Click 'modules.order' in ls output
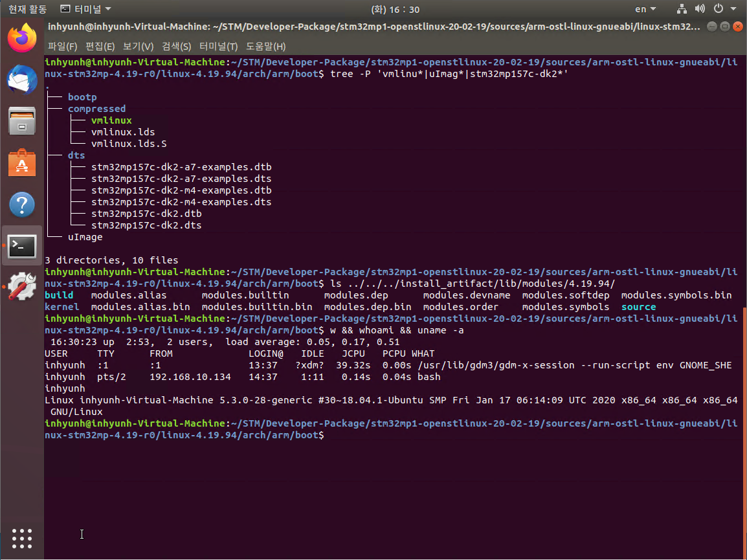 point(461,307)
